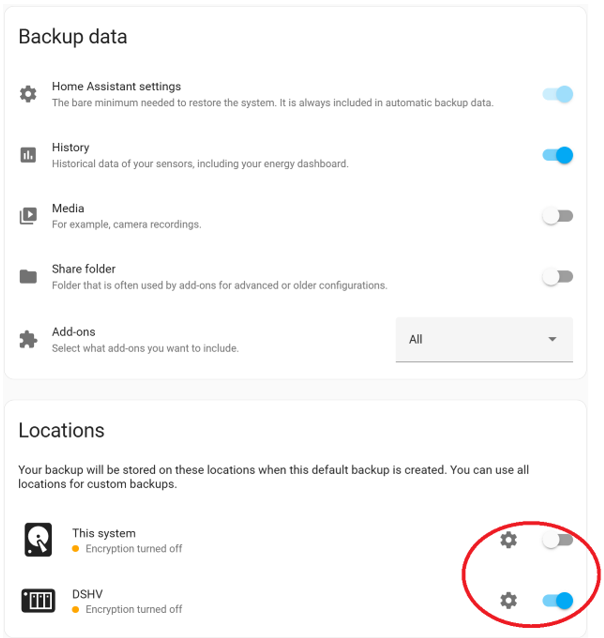Screen dimensions: 604x638
Task: Open settings gear for This system location
Action: 508,540
